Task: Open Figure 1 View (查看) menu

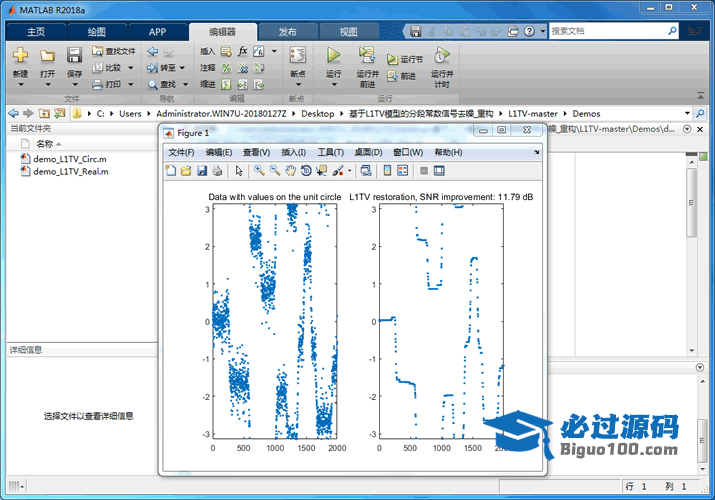Action: click(256, 153)
